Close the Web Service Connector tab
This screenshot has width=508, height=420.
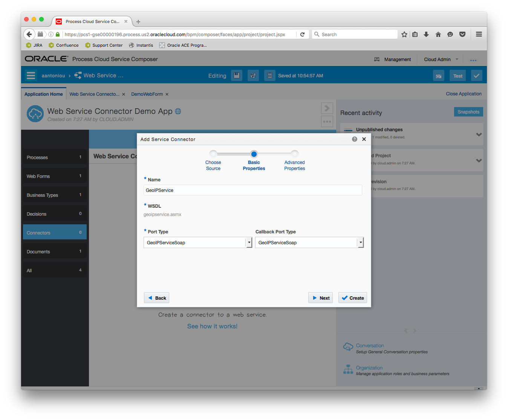click(x=124, y=94)
